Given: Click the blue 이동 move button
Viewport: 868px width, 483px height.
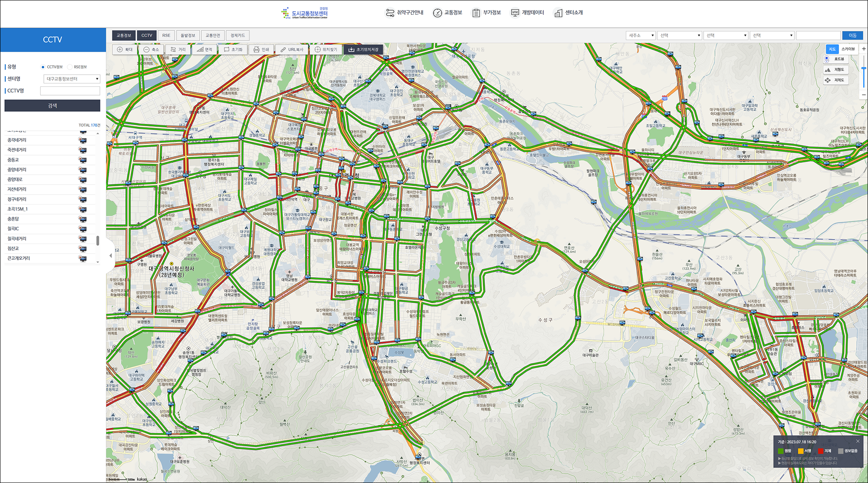Looking at the screenshot, I should [x=852, y=36].
